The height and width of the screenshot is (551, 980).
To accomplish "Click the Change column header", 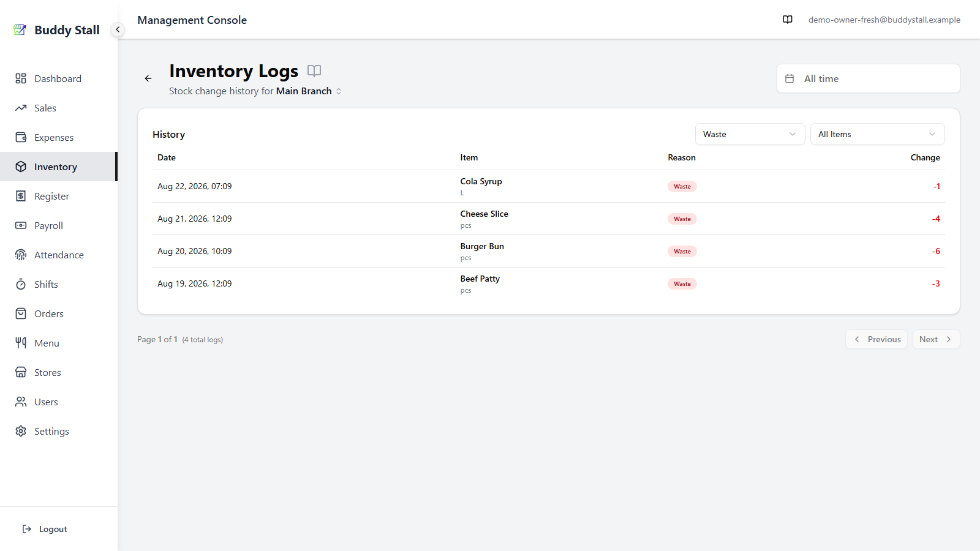I will click(925, 157).
